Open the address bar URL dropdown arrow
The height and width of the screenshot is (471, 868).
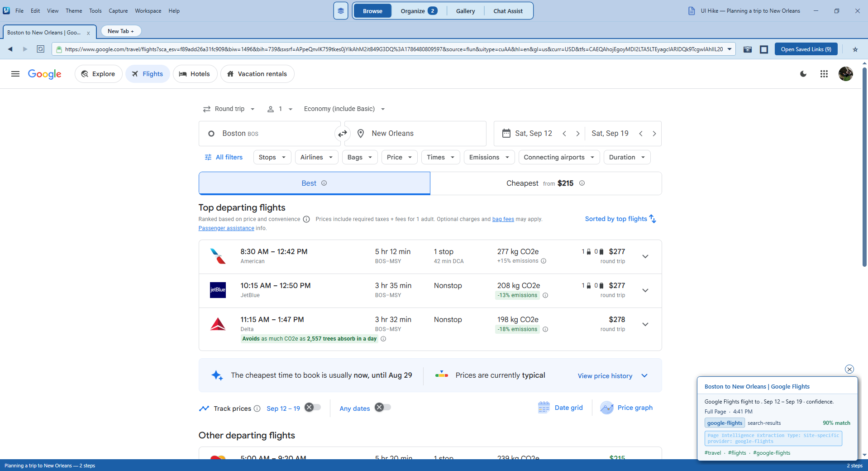[x=730, y=49]
